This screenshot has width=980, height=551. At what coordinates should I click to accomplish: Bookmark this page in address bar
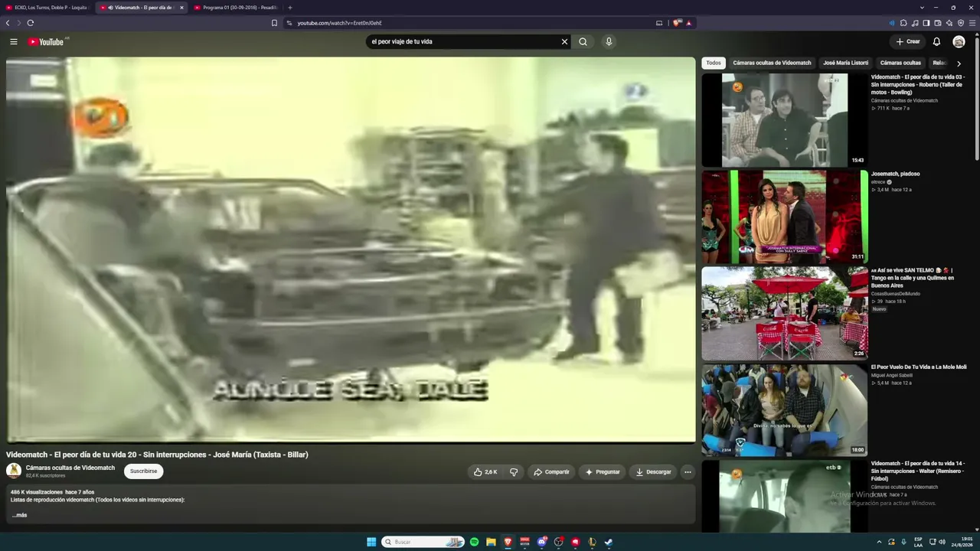274,23
